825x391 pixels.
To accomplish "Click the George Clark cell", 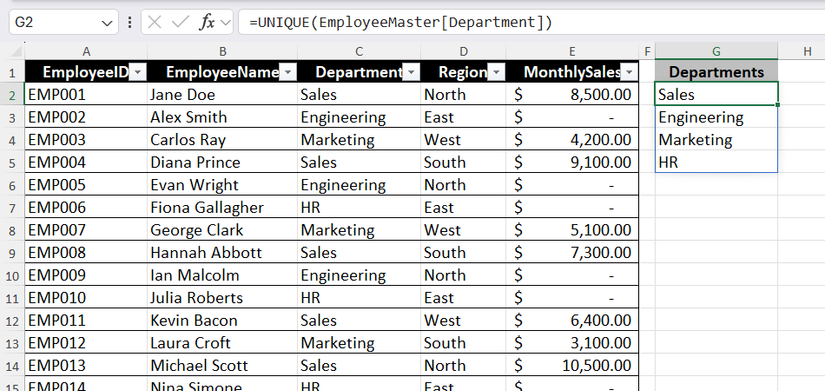I will (x=223, y=230).
